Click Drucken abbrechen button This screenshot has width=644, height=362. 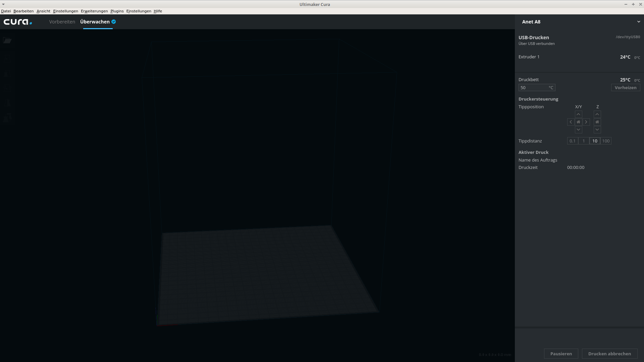pos(609,354)
